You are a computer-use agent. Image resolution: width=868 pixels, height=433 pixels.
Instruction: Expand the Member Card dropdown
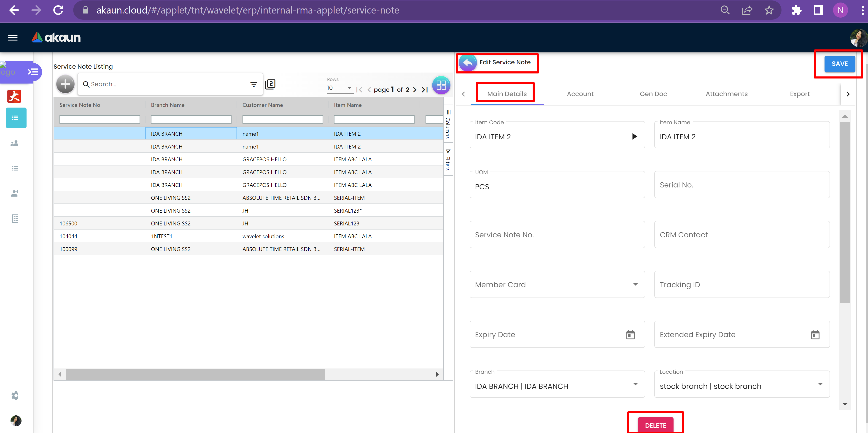(635, 284)
